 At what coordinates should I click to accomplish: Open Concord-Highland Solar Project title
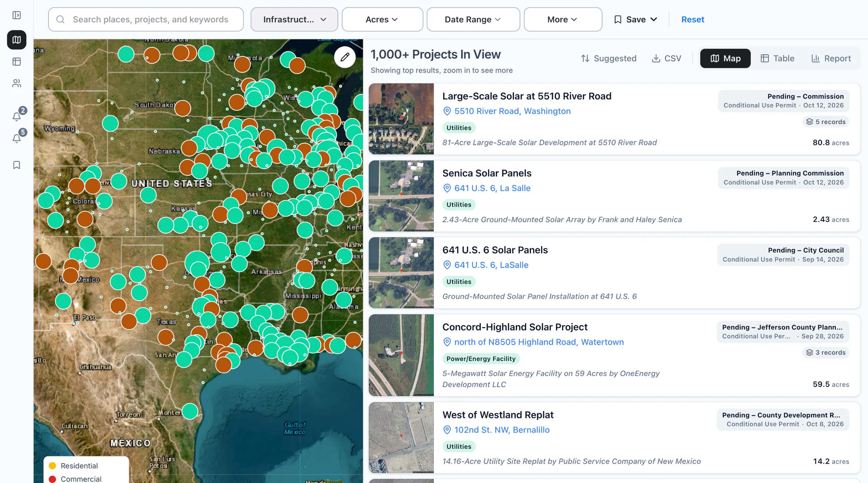coord(515,327)
